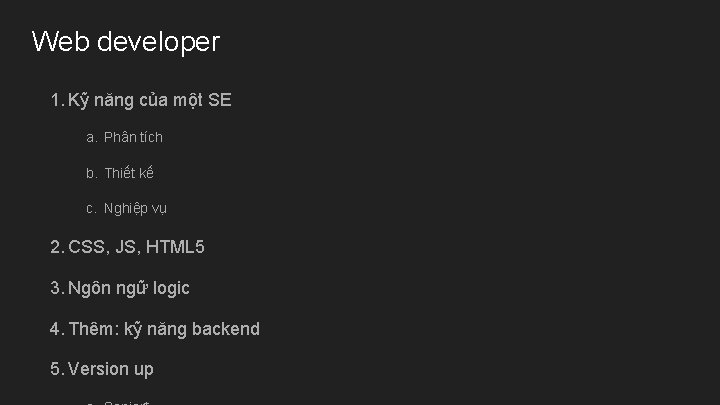This screenshot has width=720, height=405.
Task: Click the 'a.' marker before Phân tích
Action: (x=91, y=137)
